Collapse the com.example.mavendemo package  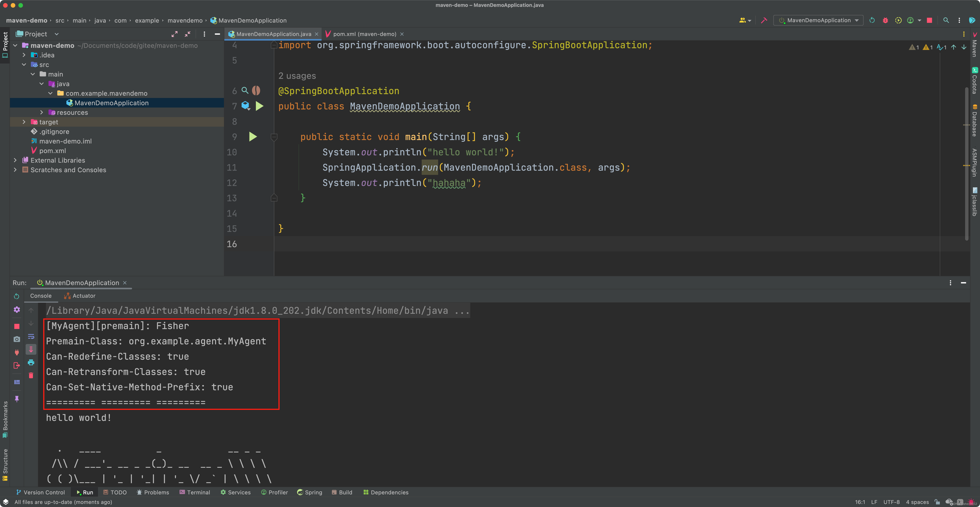[50, 93]
